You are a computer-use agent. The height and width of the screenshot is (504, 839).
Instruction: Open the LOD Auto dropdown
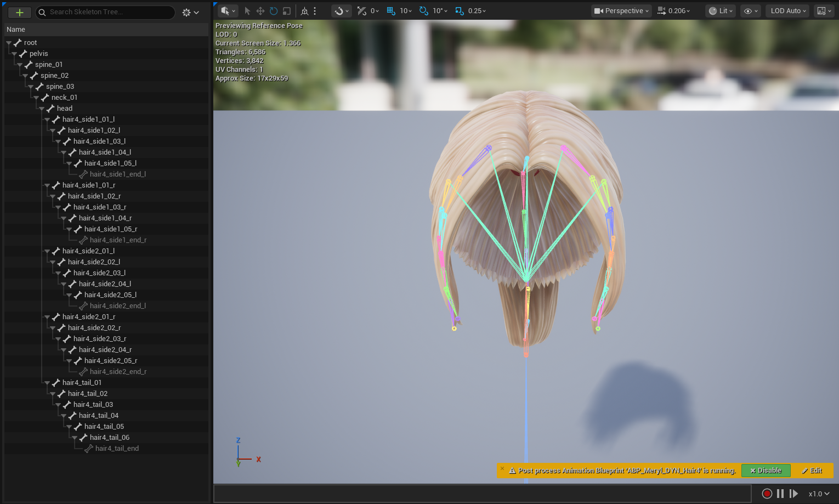coord(788,11)
